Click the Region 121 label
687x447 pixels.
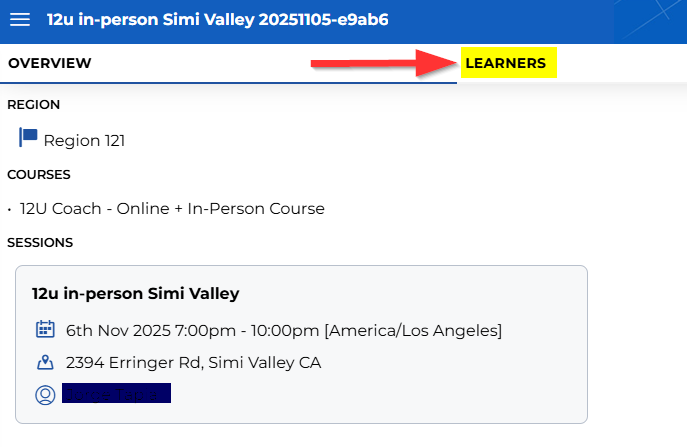click(x=84, y=141)
